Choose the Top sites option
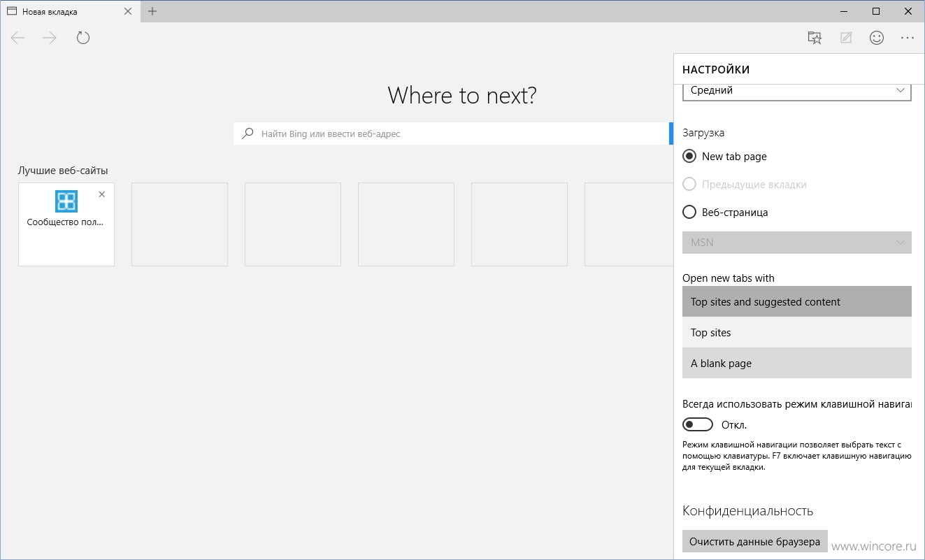925x560 pixels. [797, 333]
